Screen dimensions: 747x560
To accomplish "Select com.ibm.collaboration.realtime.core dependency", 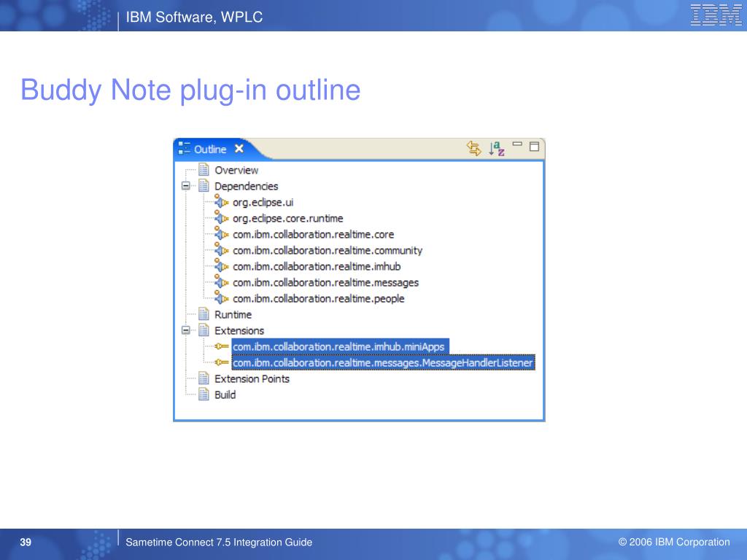I will tap(314, 234).
